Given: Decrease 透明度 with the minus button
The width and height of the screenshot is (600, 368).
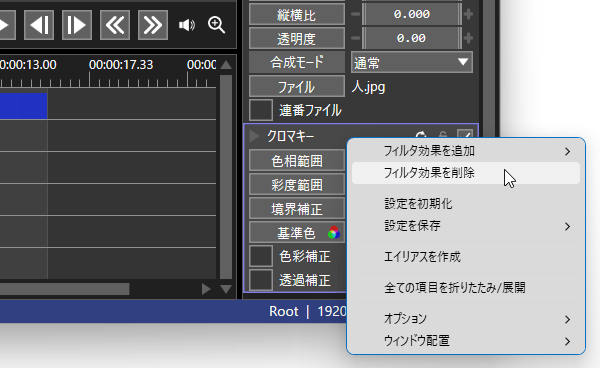Looking at the screenshot, I should coord(355,38).
